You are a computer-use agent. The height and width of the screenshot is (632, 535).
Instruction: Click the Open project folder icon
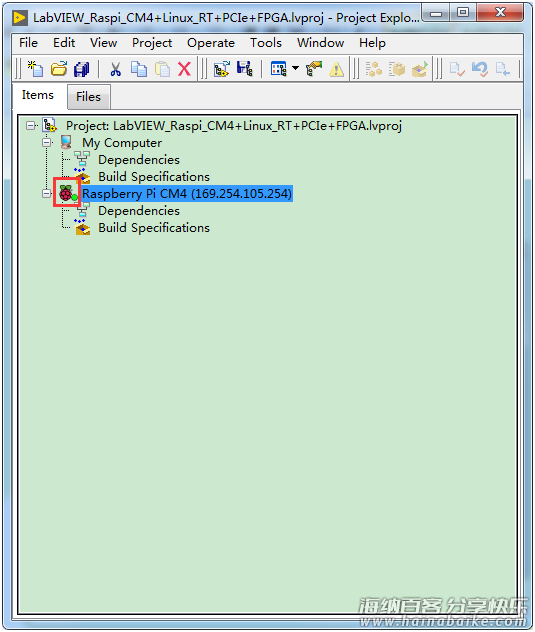(59, 69)
